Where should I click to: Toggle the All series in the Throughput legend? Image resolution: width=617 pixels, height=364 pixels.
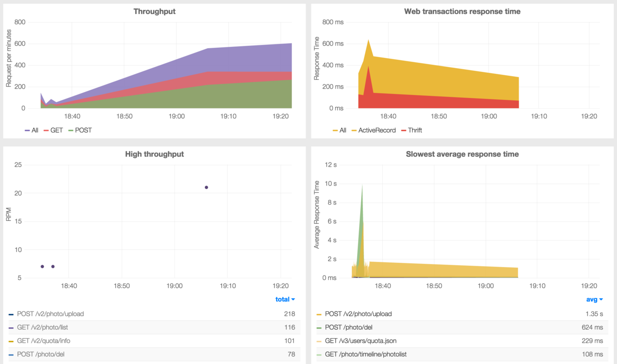point(35,130)
